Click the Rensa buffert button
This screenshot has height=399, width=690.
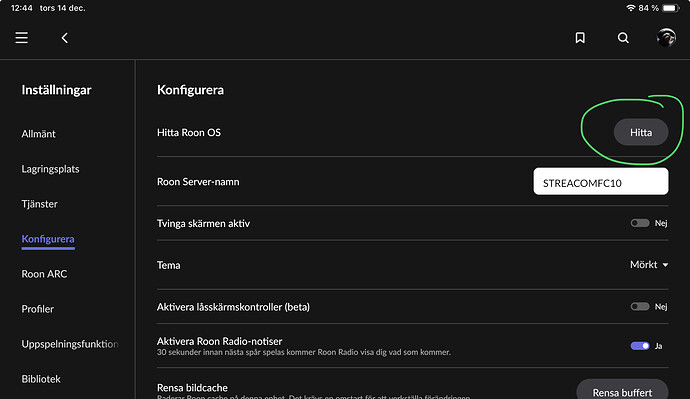point(622,390)
